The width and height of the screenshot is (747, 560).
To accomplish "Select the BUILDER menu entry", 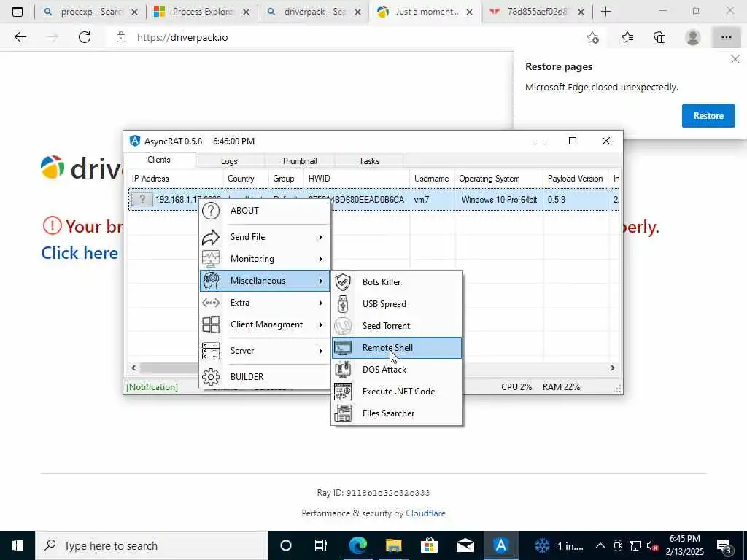I will pos(264,377).
